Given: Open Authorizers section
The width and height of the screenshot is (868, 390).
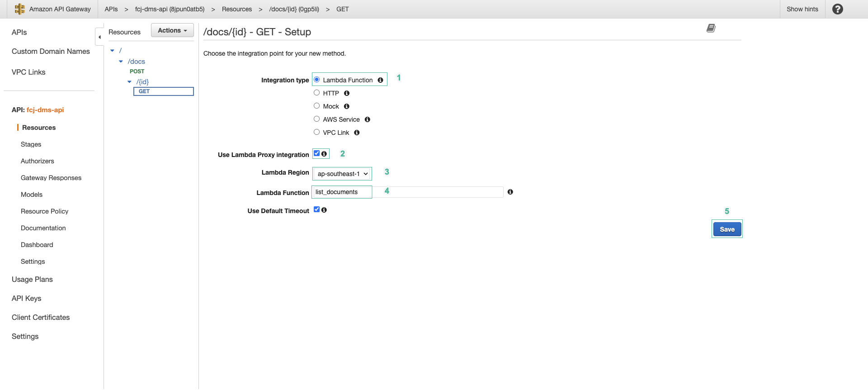Looking at the screenshot, I should [38, 161].
